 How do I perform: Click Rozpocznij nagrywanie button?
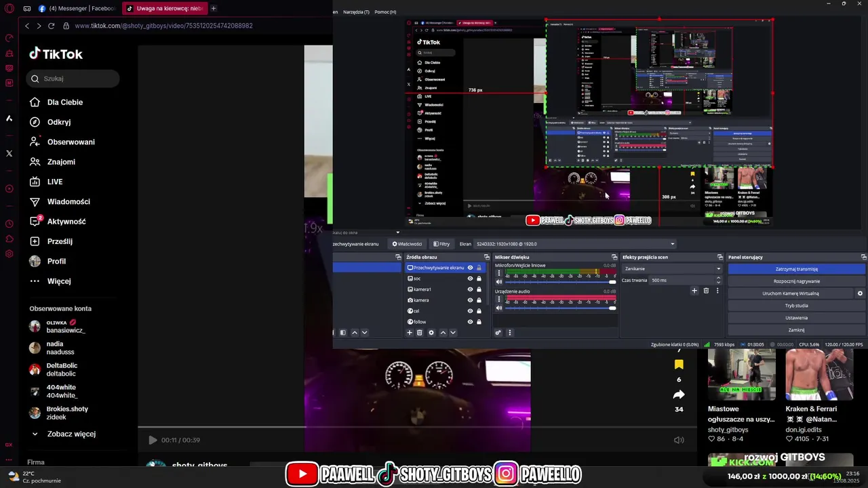797,281
